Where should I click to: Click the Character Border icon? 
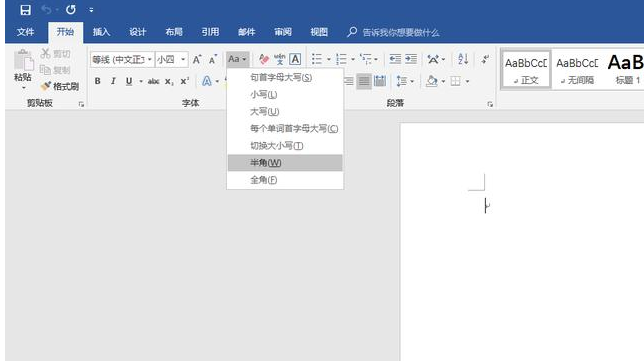coord(295,59)
